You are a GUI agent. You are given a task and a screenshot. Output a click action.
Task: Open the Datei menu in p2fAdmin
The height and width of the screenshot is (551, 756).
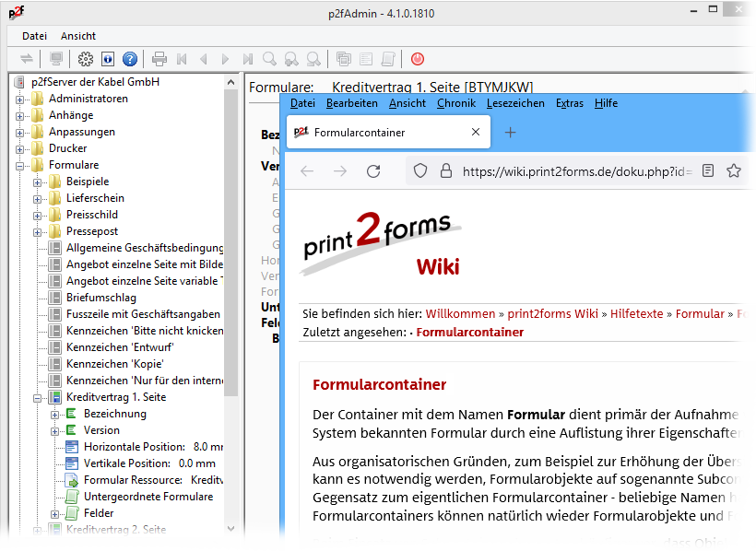click(34, 36)
